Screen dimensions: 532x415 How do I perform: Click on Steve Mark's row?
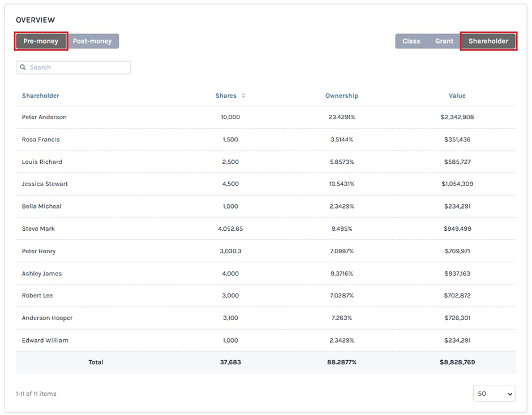[x=38, y=229]
